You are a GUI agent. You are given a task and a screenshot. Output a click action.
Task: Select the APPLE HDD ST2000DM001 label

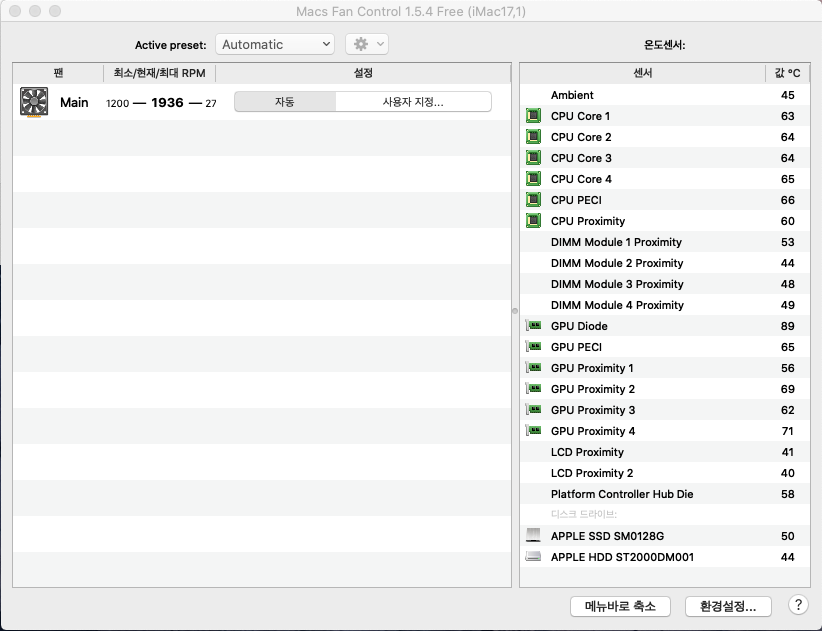622,557
